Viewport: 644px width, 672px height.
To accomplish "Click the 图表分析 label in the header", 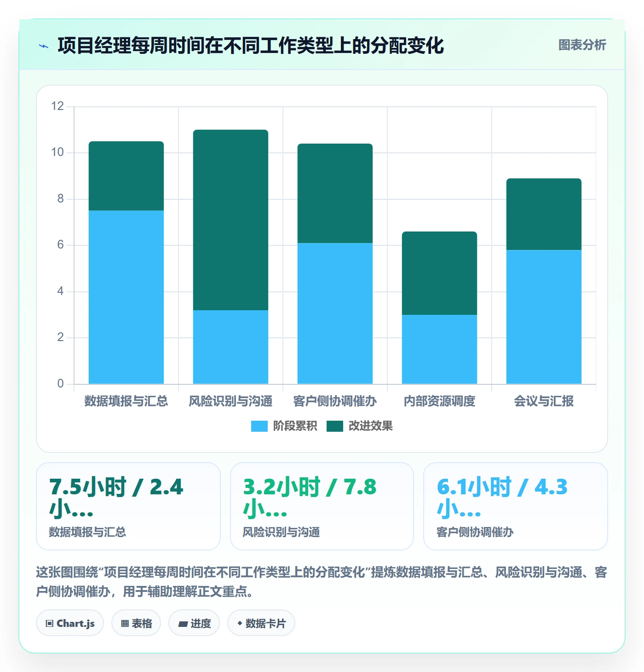I will [x=582, y=45].
